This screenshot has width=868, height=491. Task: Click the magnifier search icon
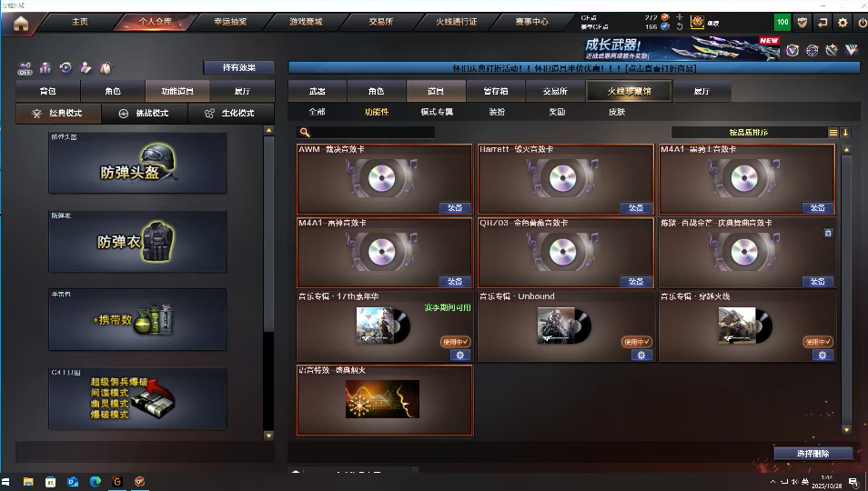tap(305, 132)
